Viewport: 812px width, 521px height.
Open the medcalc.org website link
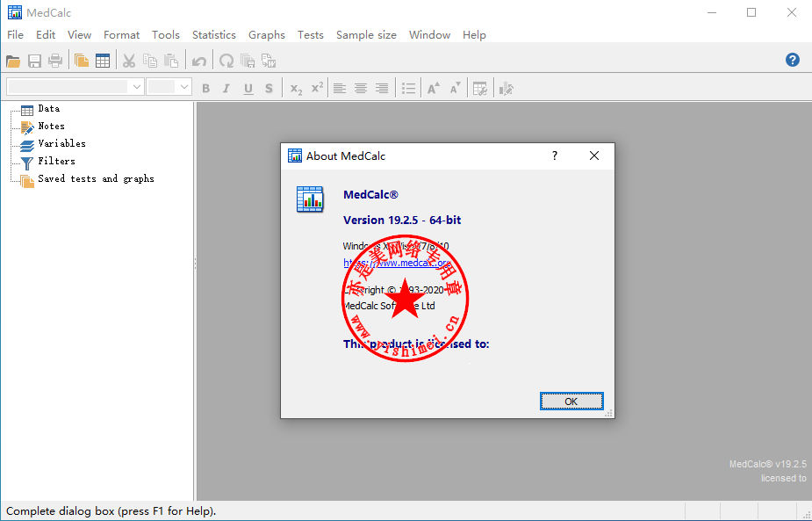[397, 263]
